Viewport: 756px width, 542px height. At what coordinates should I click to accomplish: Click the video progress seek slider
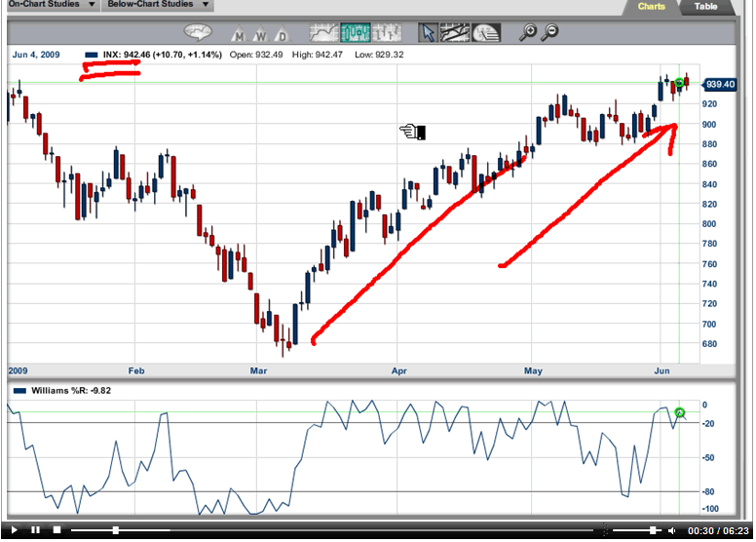tap(116, 530)
